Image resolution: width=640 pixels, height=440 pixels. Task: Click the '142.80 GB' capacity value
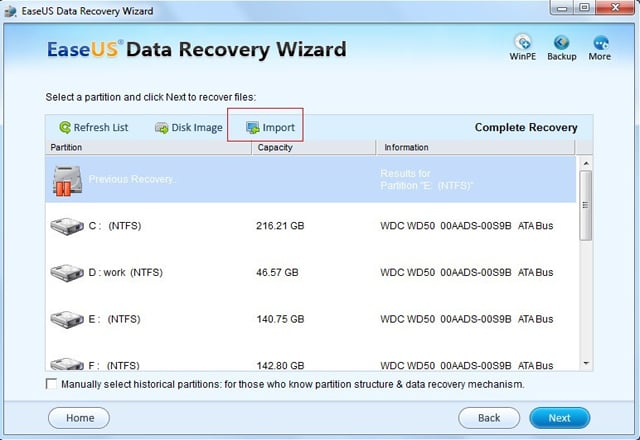280,365
